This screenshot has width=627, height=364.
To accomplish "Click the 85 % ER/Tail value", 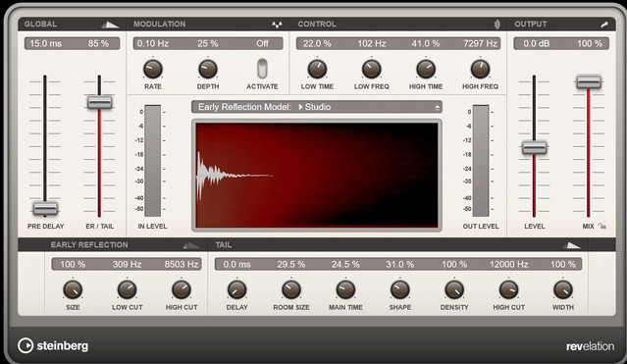I will 98,43.
